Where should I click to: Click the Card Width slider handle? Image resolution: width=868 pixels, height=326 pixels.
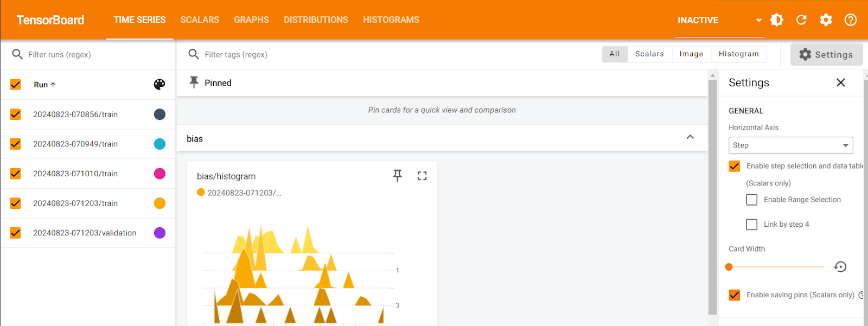(729, 267)
